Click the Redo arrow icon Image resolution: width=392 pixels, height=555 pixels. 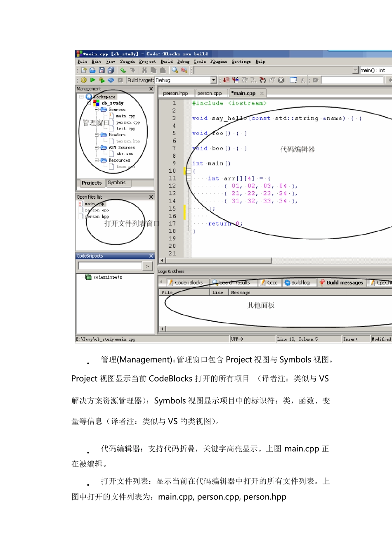tap(132, 70)
